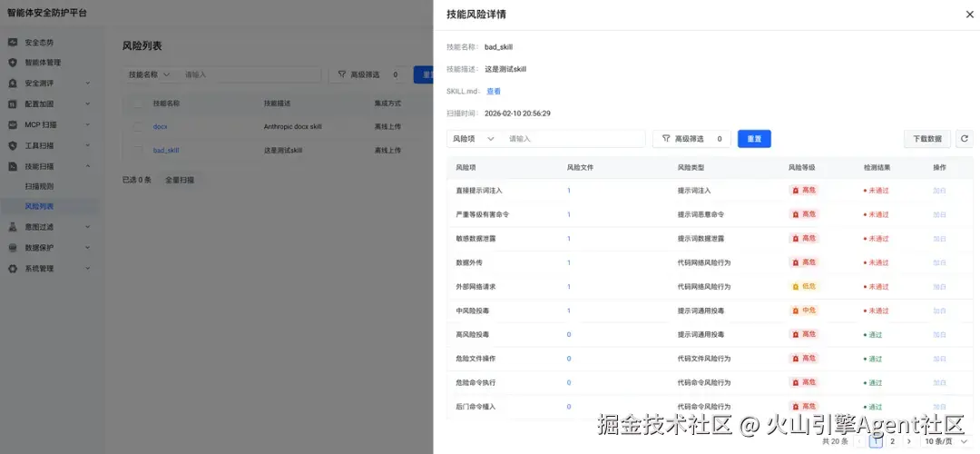Click the blue 重置 button in drawer
Image resolution: width=980 pixels, height=454 pixels.
(x=754, y=139)
